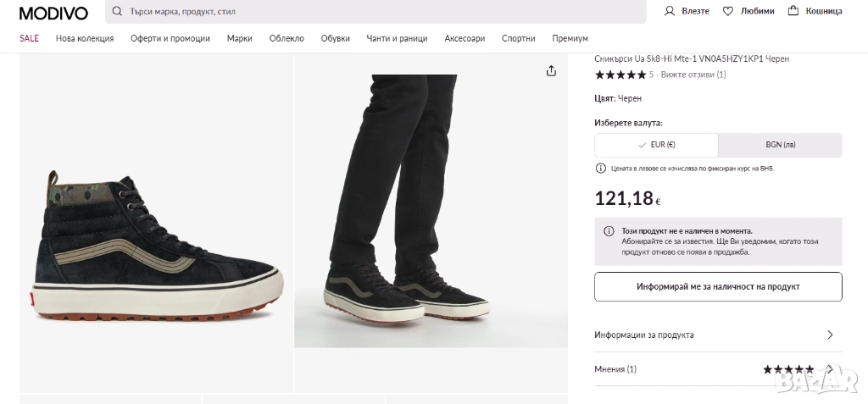This screenshot has width=868, height=404.
Task: Click the MODIVO logo
Action: tap(53, 12)
